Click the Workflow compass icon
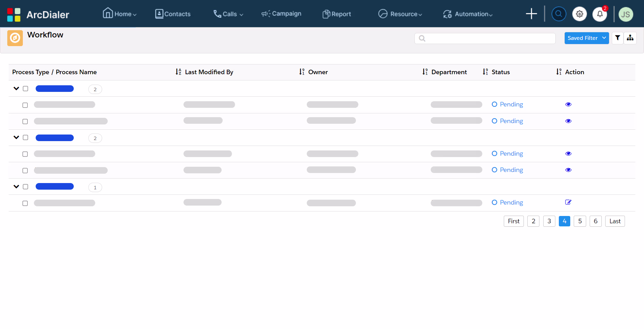Viewport: 644px width, 329px height. (x=15, y=38)
